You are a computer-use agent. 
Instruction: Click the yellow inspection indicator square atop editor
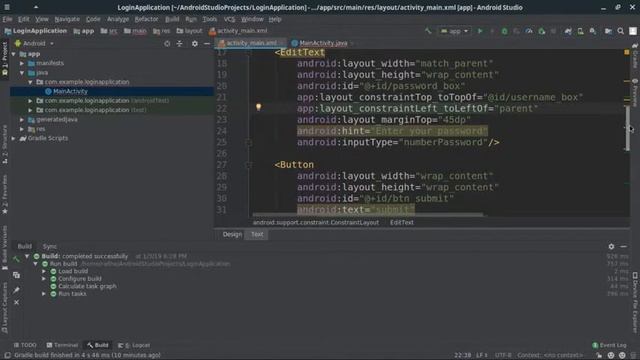627,52
